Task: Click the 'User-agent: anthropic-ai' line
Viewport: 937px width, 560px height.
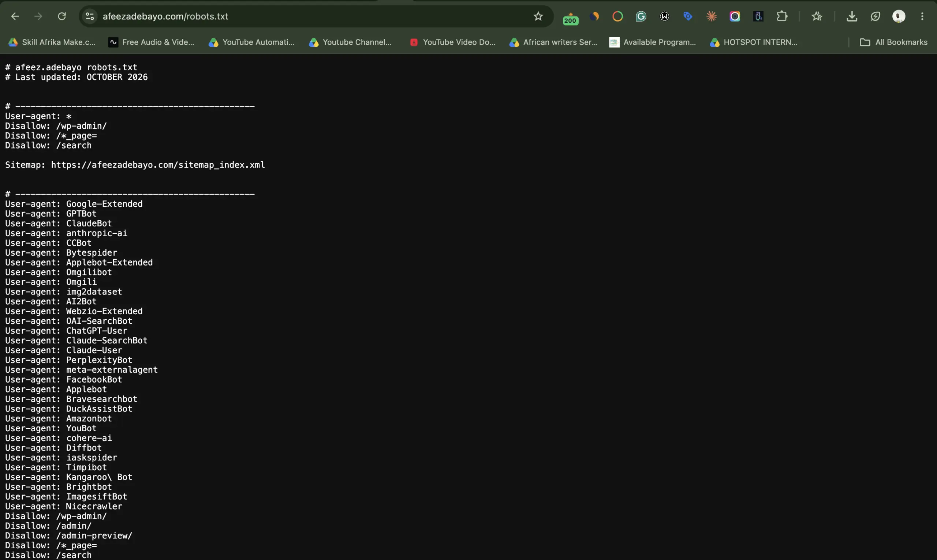Action: 66,233
